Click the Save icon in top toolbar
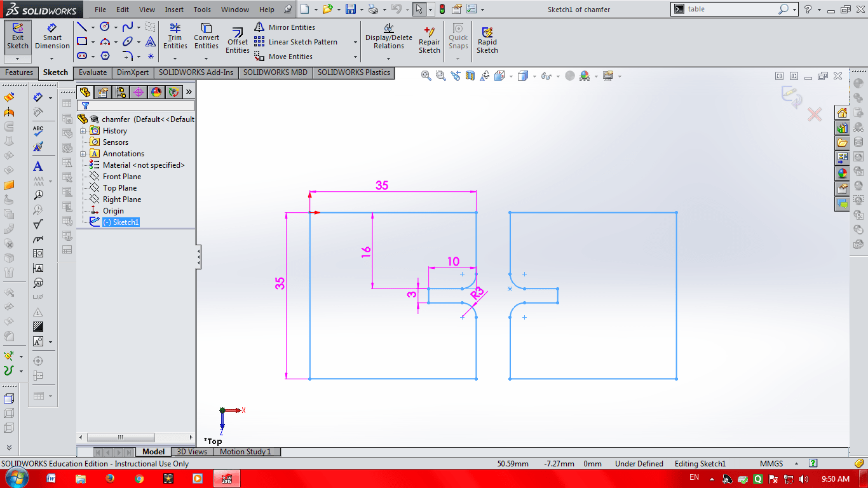The image size is (868, 488). click(x=351, y=10)
